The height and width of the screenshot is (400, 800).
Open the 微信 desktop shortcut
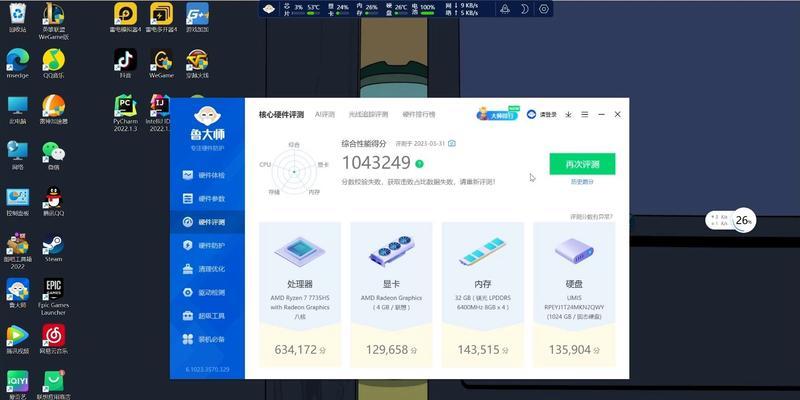[x=54, y=156]
